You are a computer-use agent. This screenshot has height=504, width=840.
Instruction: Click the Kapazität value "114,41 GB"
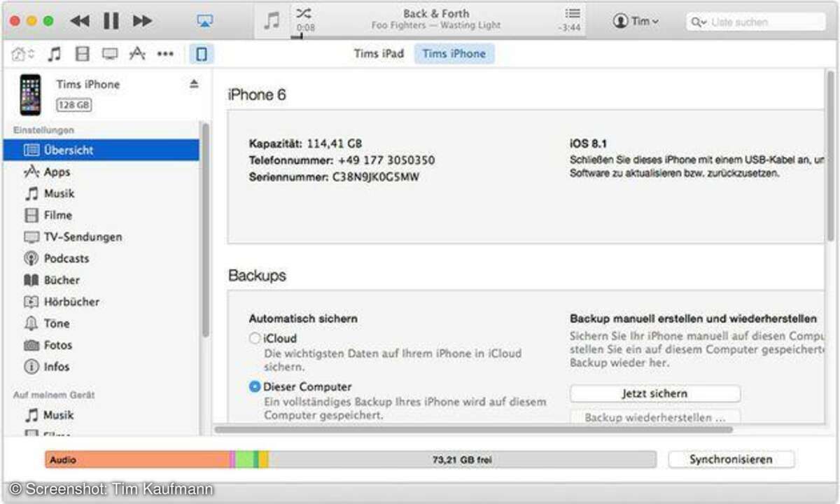[x=335, y=143]
